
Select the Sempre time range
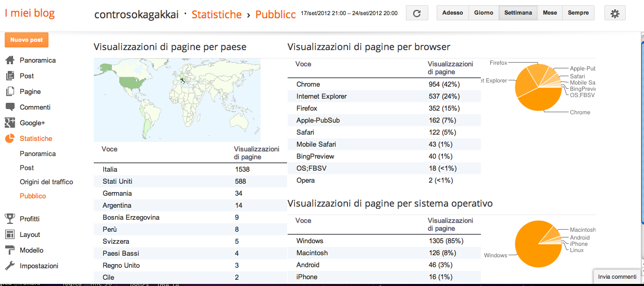pyautogui.click(x=578, y=13)
